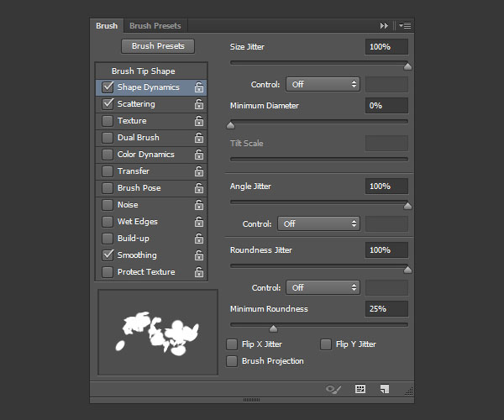Open the Angle Jitter Control dropdown

tap(318, 223)
